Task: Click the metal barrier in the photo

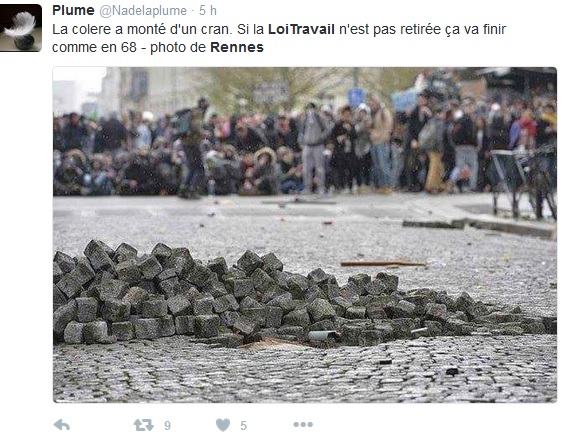Action: pyautogui.click(x=523, y=183)
